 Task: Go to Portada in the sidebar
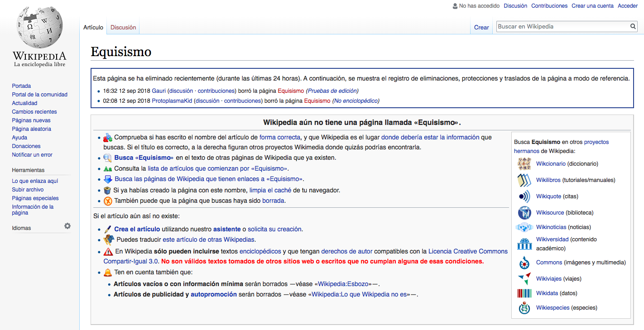pyautogui.click(x=21, y=86)
